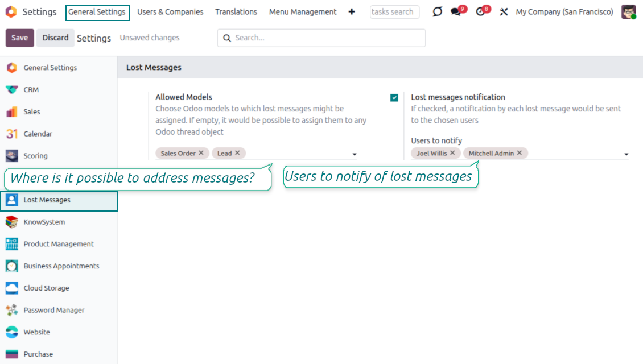643x364 pixels.
Task: Save the settings changes
Action: (19, 38)
